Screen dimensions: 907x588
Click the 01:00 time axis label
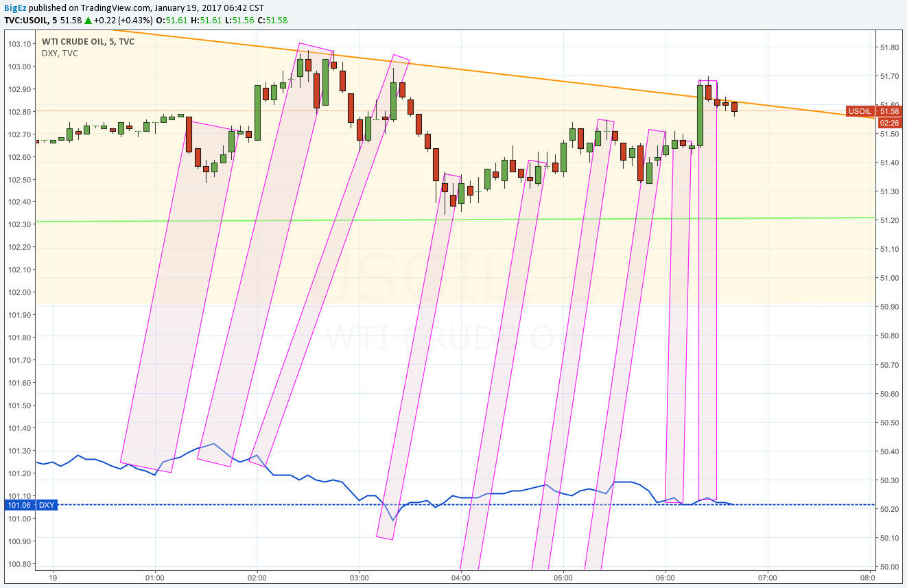155,578
